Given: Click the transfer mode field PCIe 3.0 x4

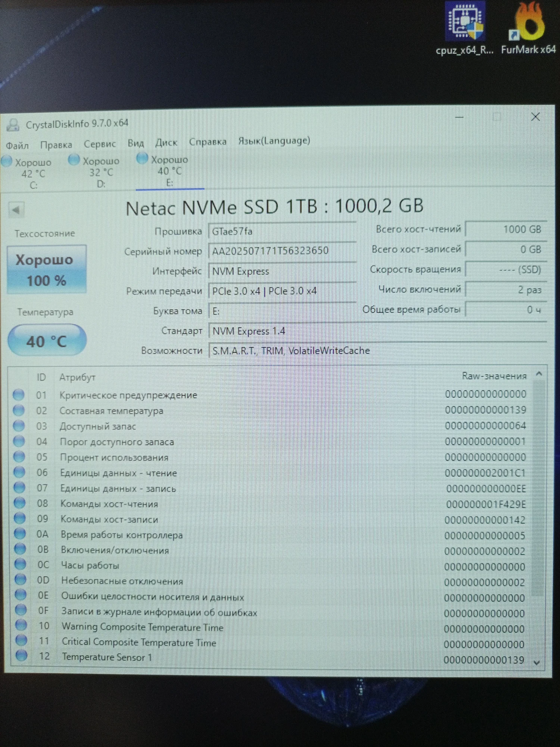Looking at the screenshot, I should click(x=282, y=291).
